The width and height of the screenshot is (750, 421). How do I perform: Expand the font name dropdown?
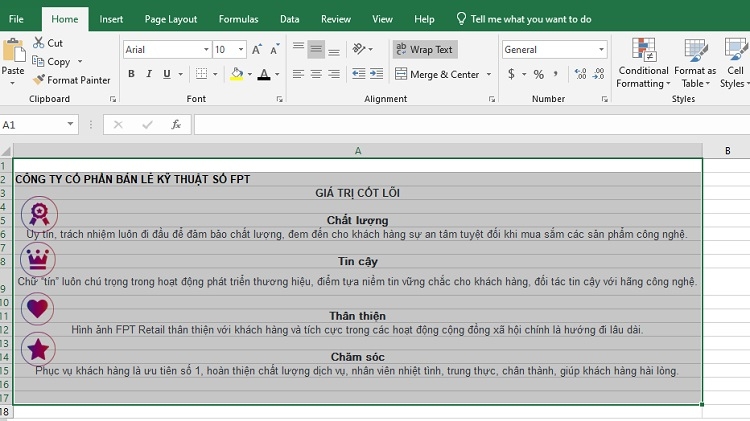206,49
